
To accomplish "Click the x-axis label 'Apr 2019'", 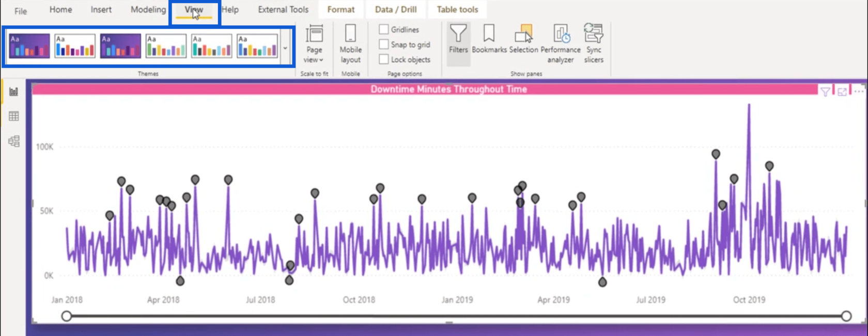I will point(554,300).
